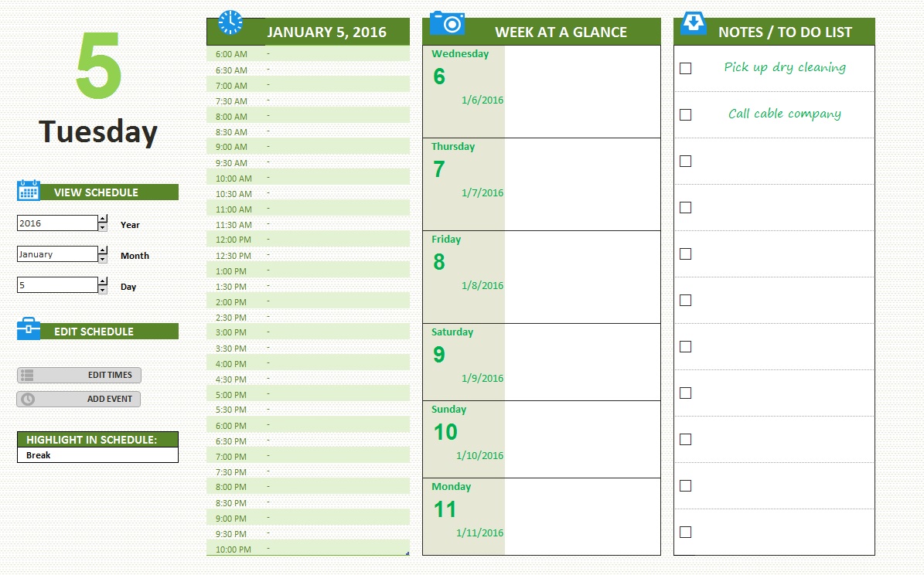Click the clock icon above the schedule
This screenshot has height=575, width=924.
point(230,22)
